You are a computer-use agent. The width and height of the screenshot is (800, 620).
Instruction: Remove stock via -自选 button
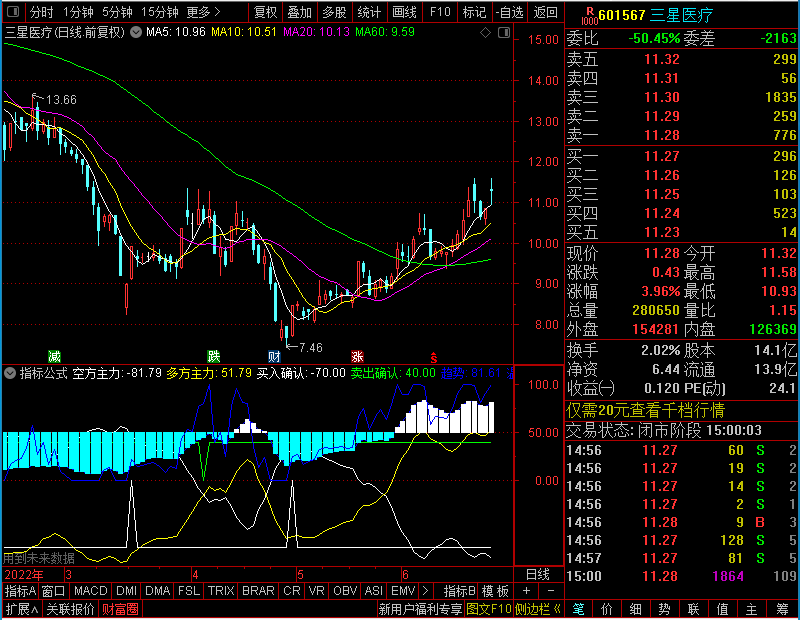coord(509,12)
